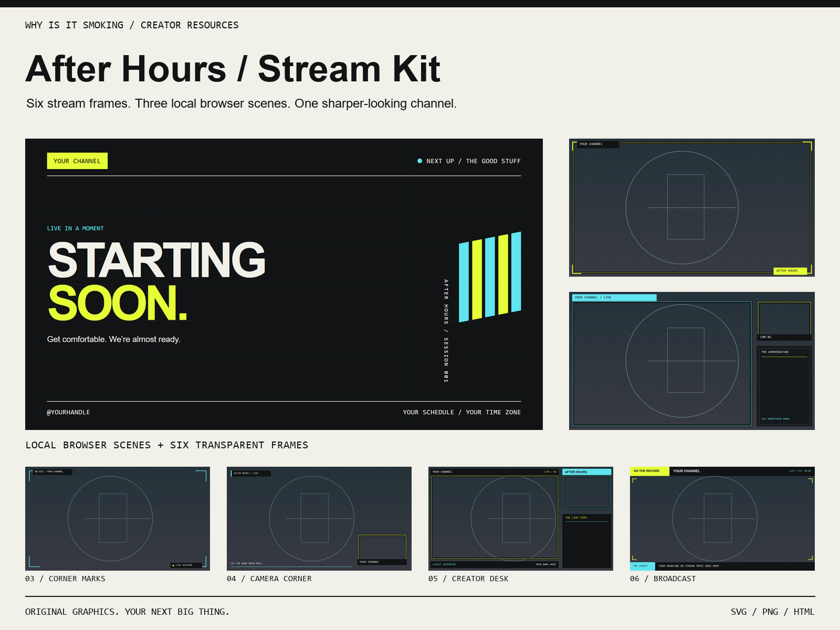Click the '06 / BROADCAST' caption
The width and height of the screenshot is (840, 630).
coord(663,579)
